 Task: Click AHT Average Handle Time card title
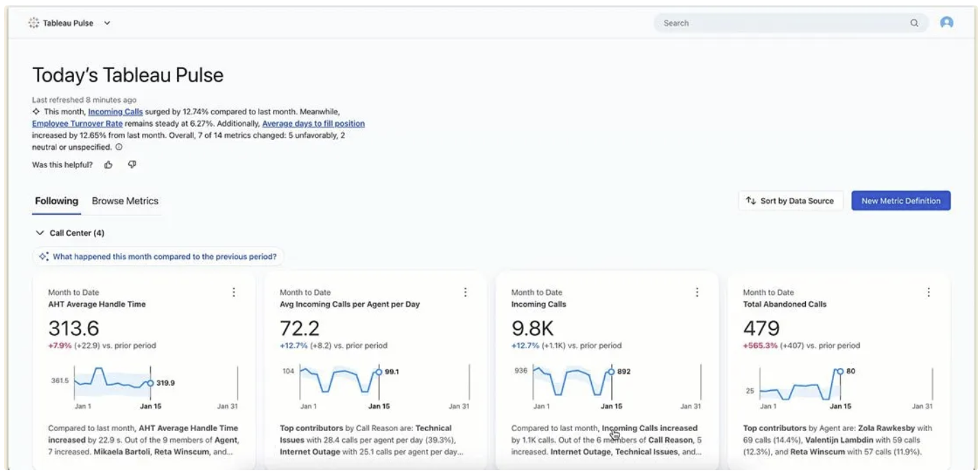click(97, 304)
